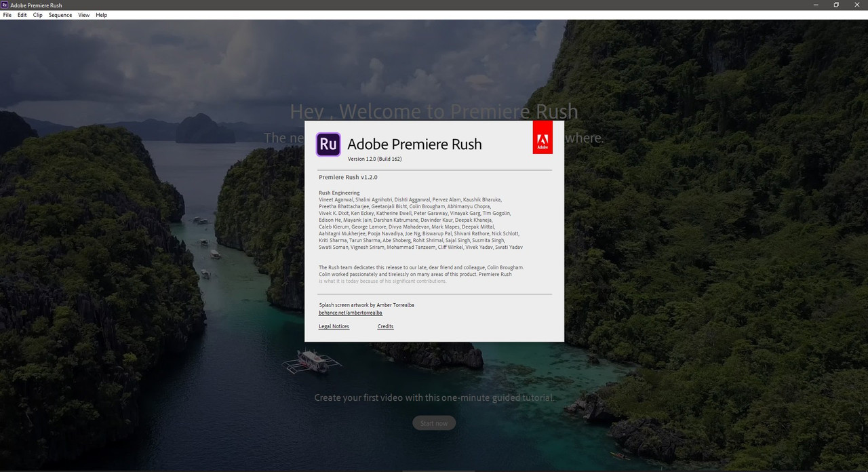Restore down the Premiere Rush window
The image size is (868, 472).
point(836,5)
